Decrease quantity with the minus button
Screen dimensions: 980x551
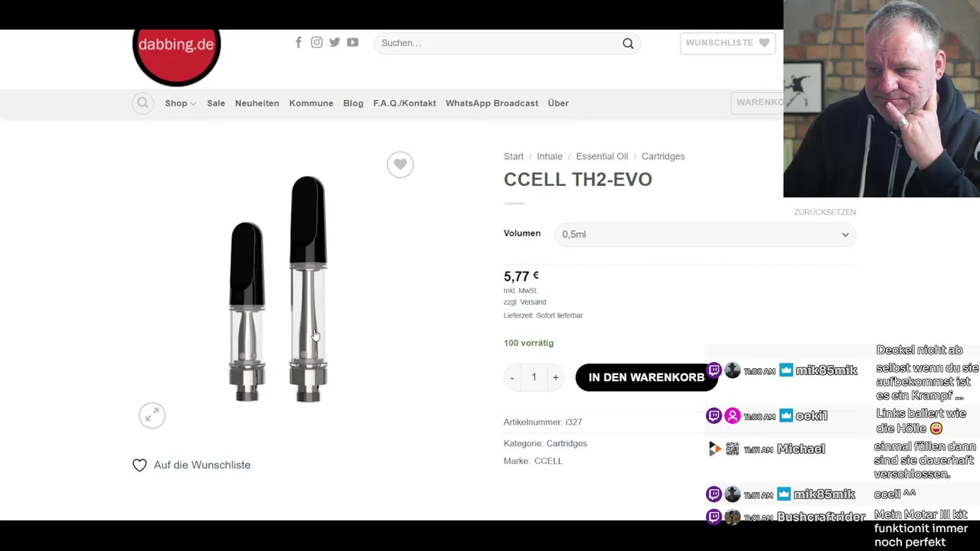pyautogui.click(x=512, y=377)
